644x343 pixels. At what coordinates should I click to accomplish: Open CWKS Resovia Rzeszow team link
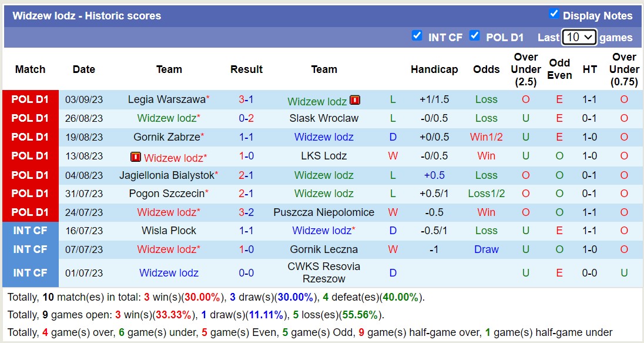pyautogui.click(x=324, y=272)
